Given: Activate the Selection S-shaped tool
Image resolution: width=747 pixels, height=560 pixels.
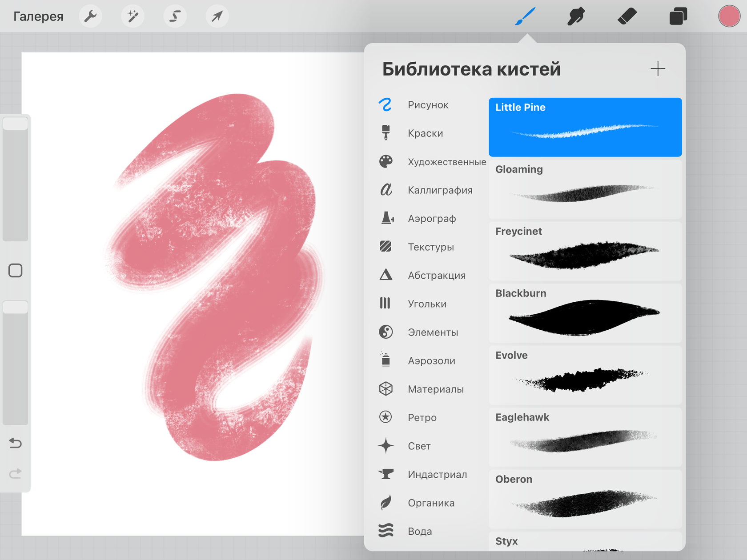Looking at the screenshot, I should tap(175, 16).
